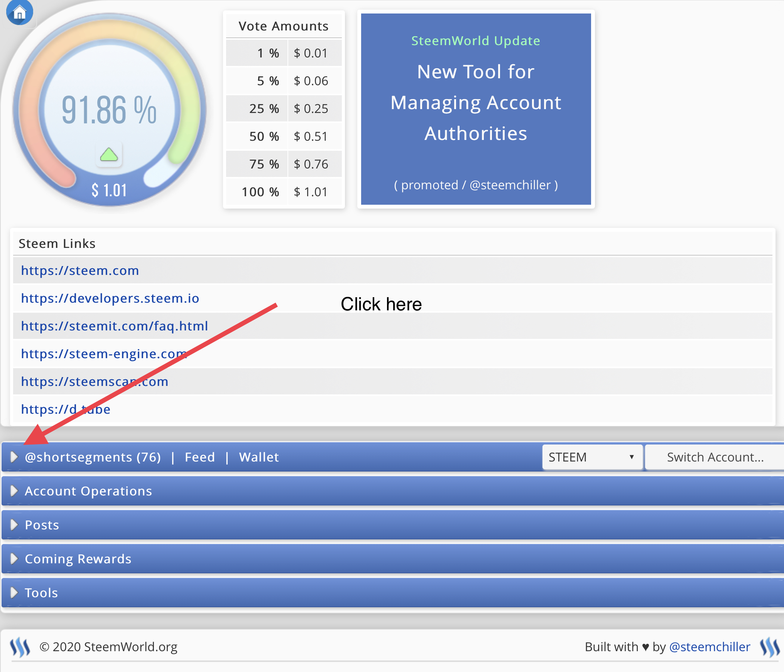The image size is (784, 672).
Task: Click the voting power gauge percentage
Action: [x=109, y=110]
